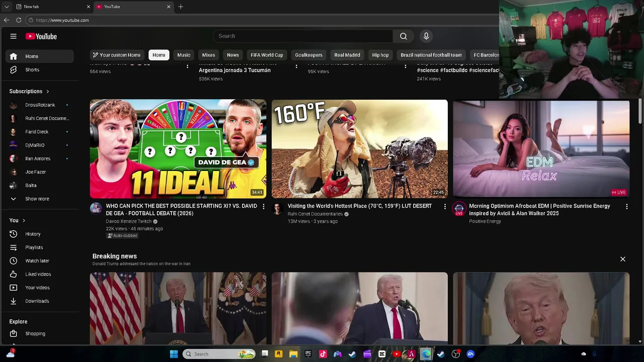
Task: Expand the Subscriptions section
Action: (x=29, y=92)
